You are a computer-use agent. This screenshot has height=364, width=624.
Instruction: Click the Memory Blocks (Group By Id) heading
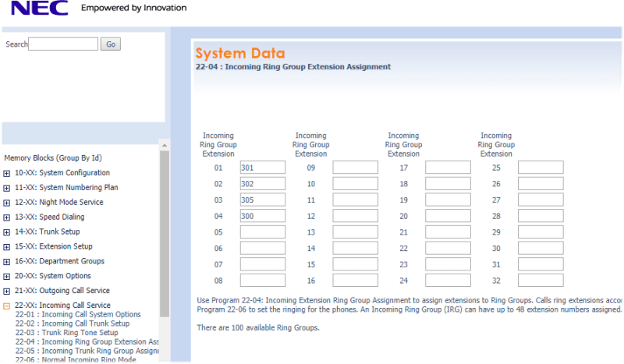pyautogui.click(x=53, y=158)
